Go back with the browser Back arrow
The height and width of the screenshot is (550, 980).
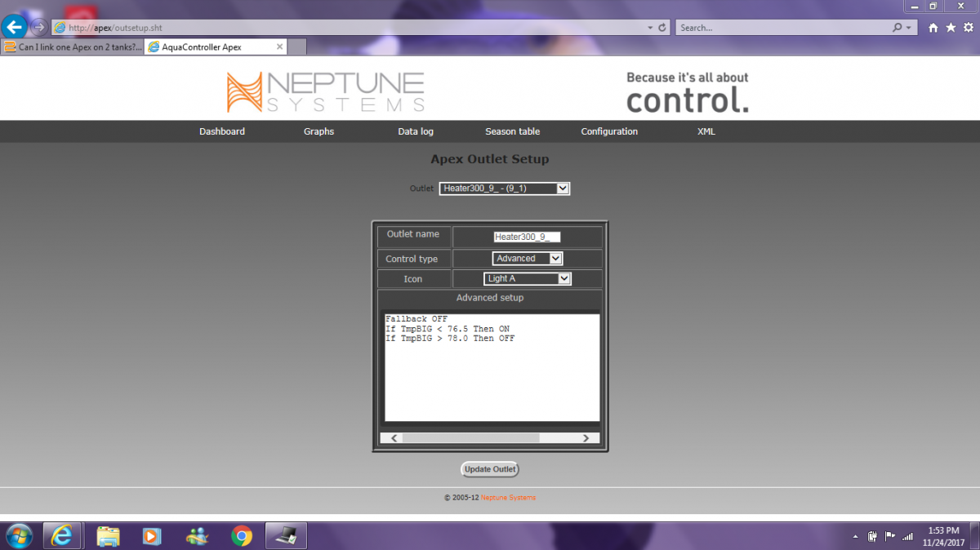pyautogui.click(x=15, y=27)
